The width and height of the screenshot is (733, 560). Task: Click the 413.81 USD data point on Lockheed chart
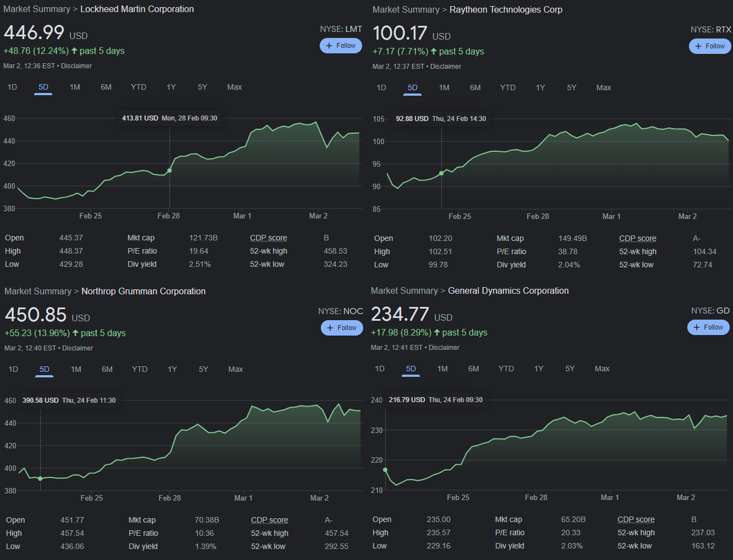tap(169, 171)
